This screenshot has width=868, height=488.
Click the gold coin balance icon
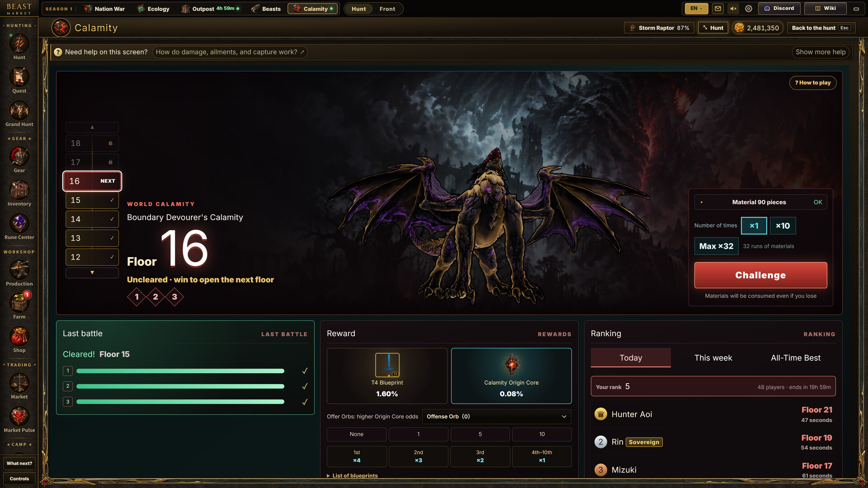pyautogui.click(x=739, y=28)
